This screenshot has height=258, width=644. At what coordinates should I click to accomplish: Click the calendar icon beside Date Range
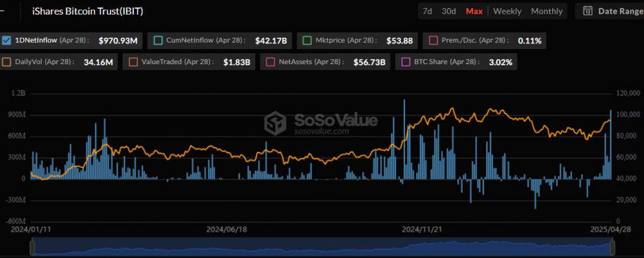(588, 11)
